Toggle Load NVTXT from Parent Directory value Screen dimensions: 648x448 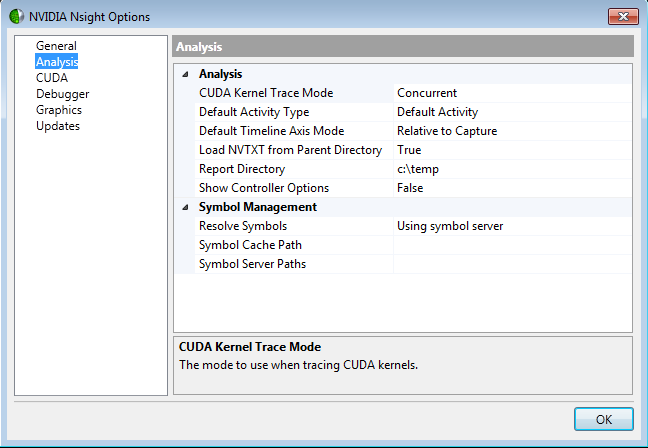[x=511, y=150]
